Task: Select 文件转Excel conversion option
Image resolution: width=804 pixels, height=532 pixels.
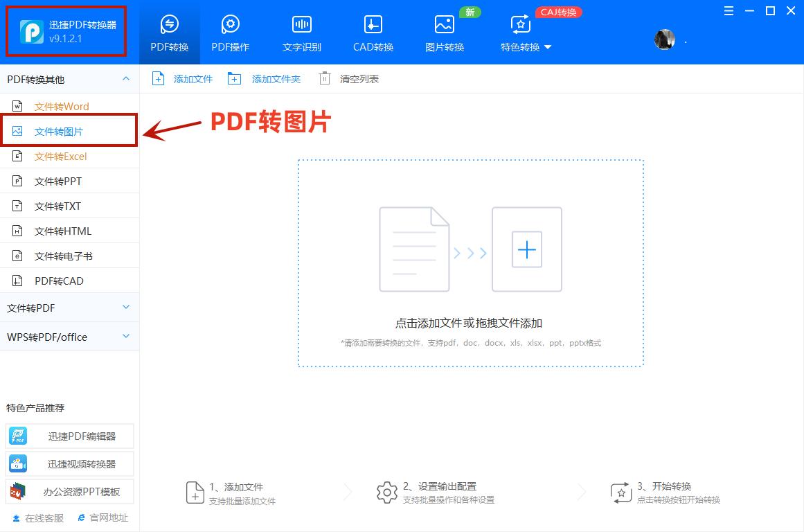Action: 61,156
